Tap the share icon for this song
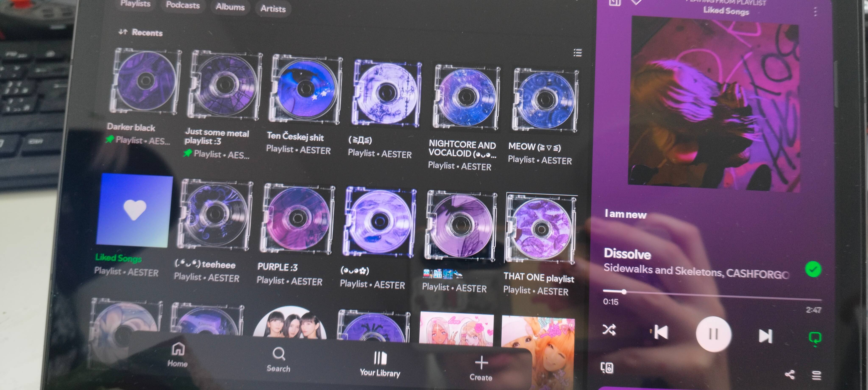Screen dimensions: 868x390 pyautogui.click(x=790, y=375)
